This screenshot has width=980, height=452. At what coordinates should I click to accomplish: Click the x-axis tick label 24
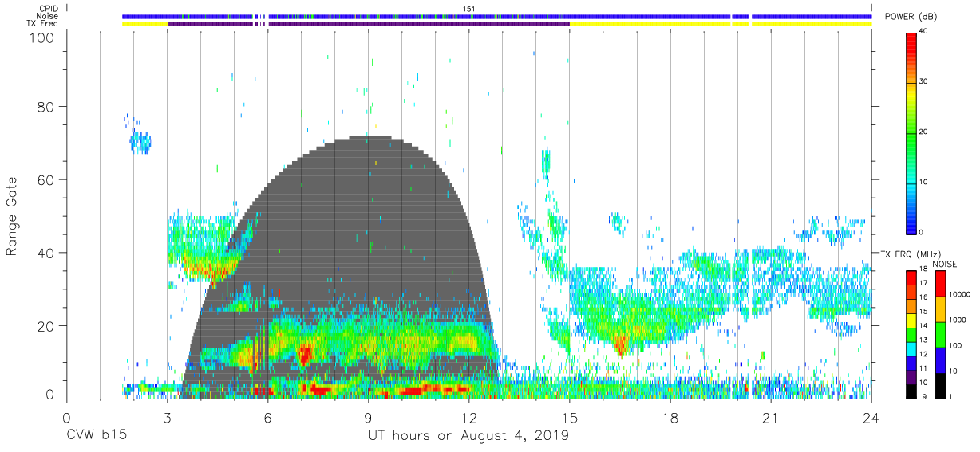[871, 417]
